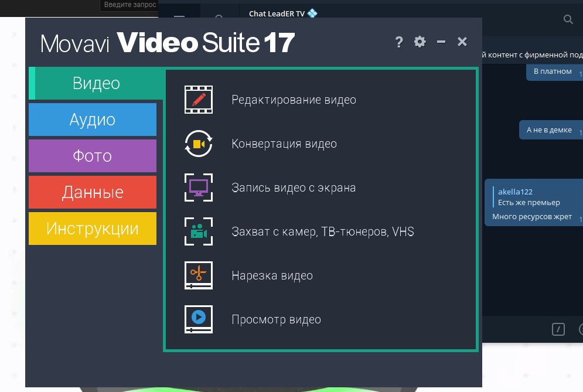
Task: Open Movavi settings gear icon
Action: 420,42
